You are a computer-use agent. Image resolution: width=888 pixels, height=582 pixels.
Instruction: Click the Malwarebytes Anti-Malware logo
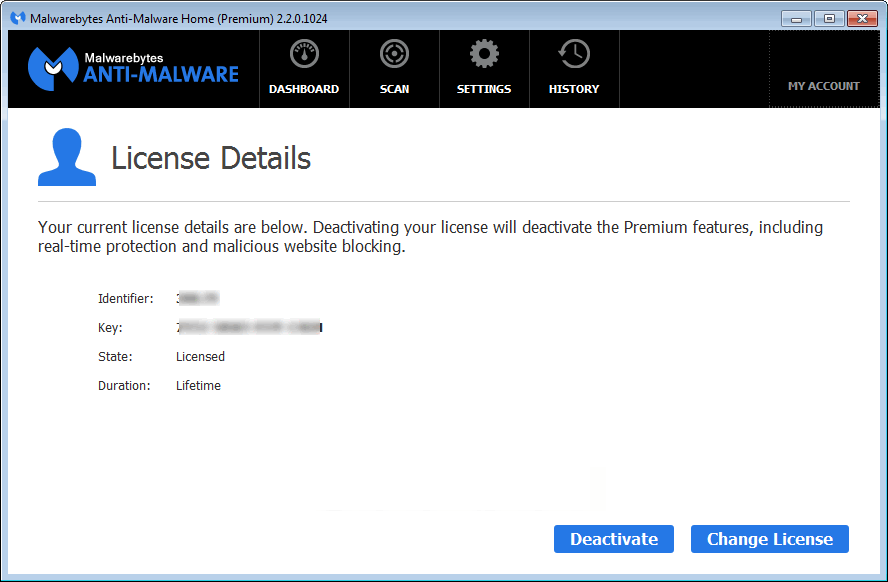[x=133, y=69]
